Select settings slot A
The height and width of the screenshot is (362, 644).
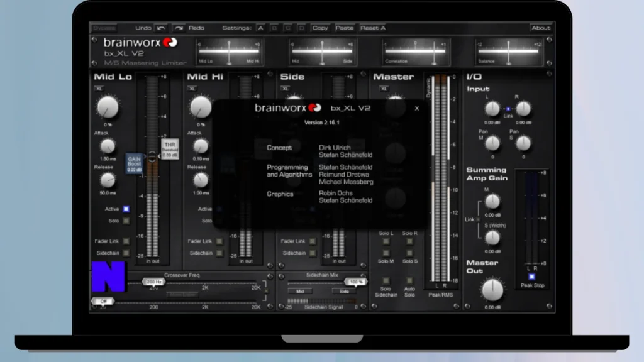[x=260, y=28]
